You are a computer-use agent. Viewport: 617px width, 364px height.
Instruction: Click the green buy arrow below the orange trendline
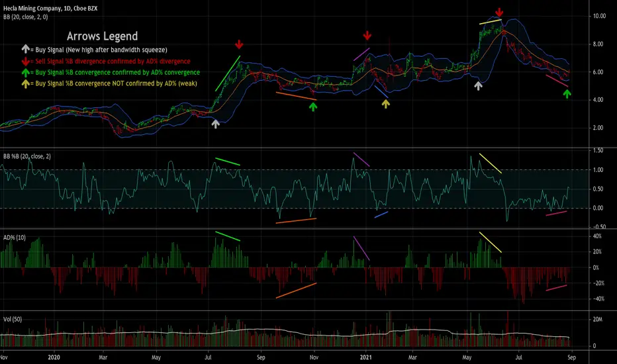313,105
